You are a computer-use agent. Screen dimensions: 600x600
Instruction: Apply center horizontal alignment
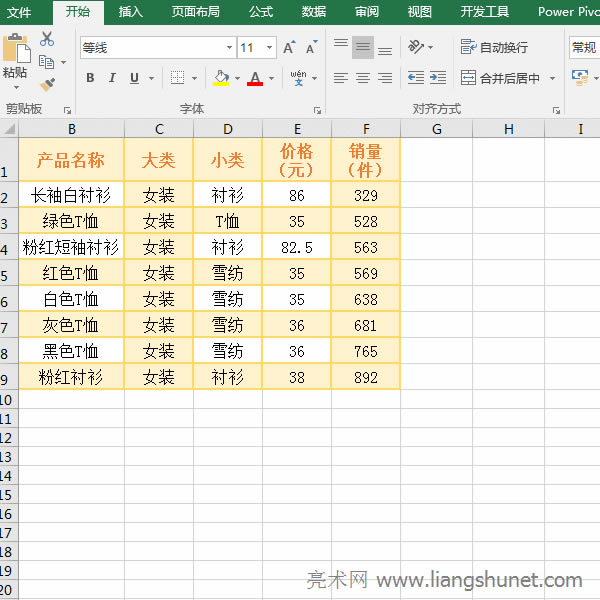click(x=362, y=78)
